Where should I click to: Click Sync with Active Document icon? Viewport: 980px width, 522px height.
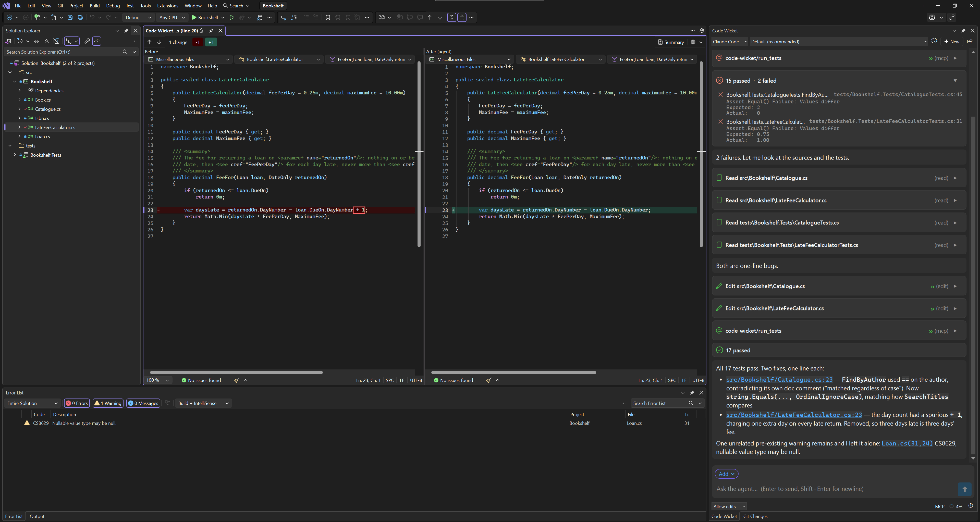36,41
